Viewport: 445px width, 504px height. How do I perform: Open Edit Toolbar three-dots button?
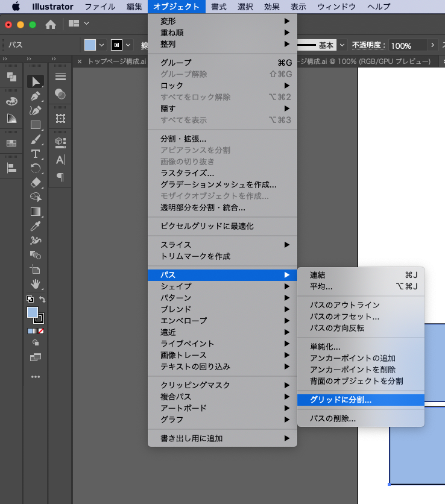36,377
